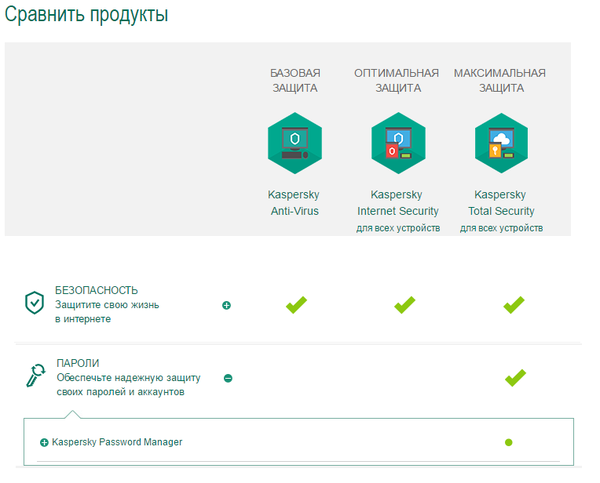Click 'Обеспечьте надежную защиту своих паролей' description

coord(129,385)
